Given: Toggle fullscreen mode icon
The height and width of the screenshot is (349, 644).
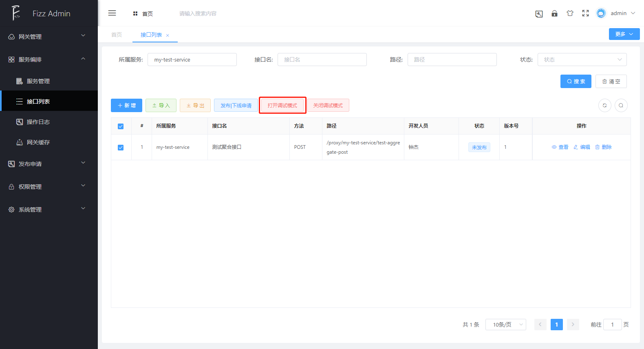Looking at the screenshot, I should click(x=585, y=13).
